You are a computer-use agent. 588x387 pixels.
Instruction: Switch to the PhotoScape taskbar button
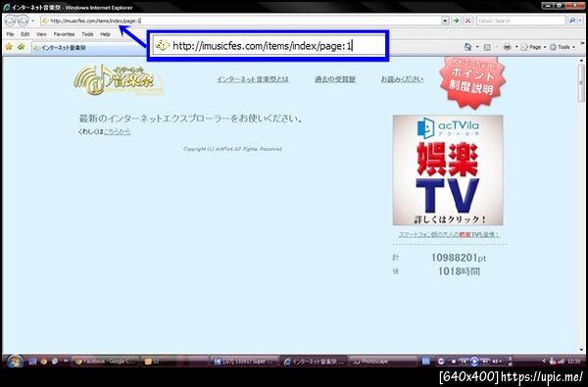click(x=382, y=362)
